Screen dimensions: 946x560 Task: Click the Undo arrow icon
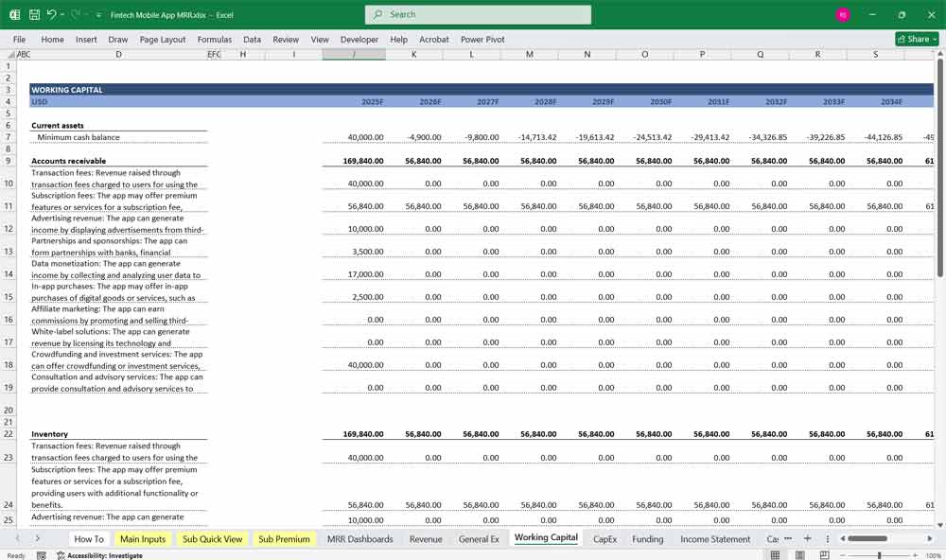[x=52, y=15]
